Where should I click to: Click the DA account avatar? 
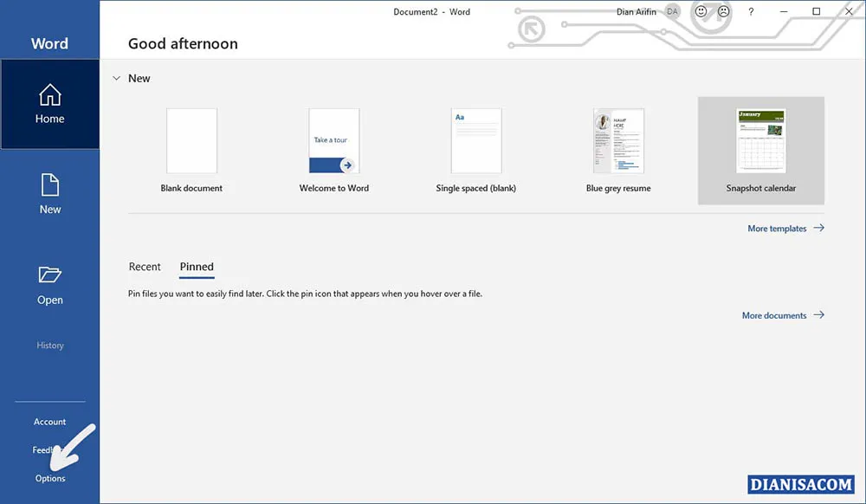[672, 11]
